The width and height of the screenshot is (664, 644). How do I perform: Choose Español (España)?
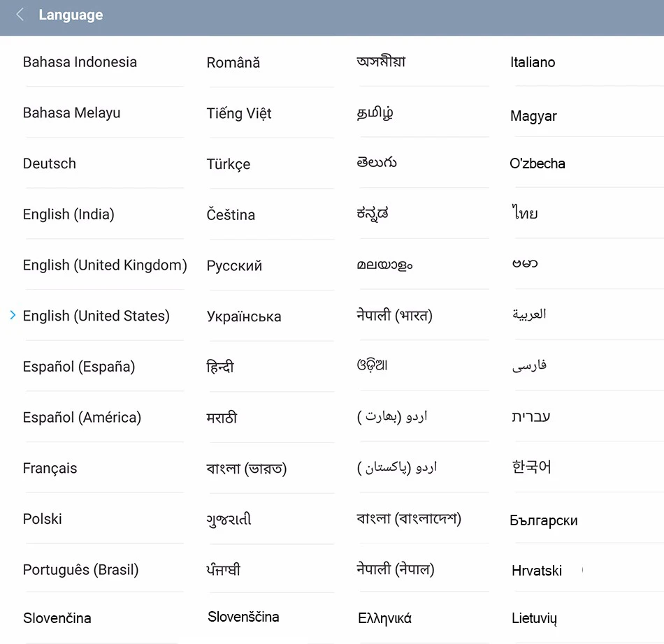click(79, 367)
